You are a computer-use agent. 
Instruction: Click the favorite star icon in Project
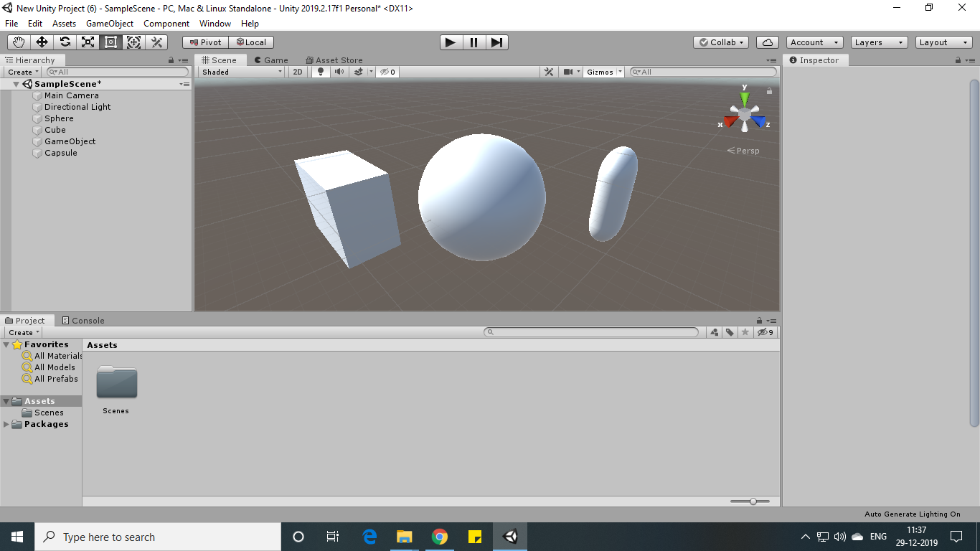(745, 332)
